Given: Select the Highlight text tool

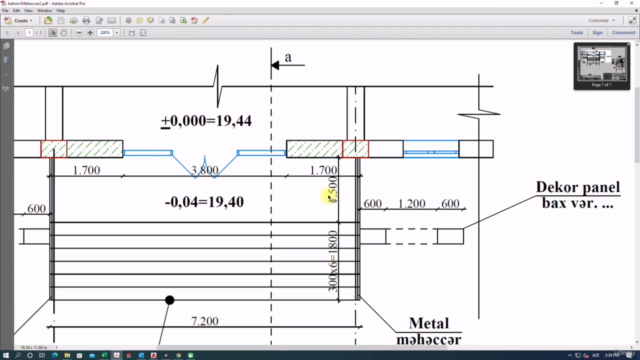Looking at the screenshot, I should (x=151, y=20).
